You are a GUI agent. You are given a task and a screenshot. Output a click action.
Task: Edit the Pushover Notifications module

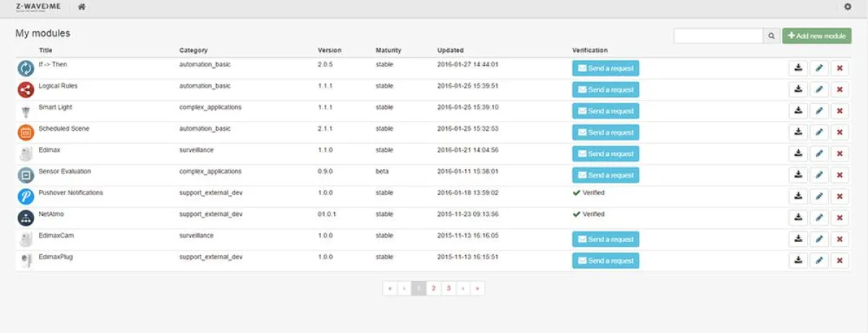[819, 196]
